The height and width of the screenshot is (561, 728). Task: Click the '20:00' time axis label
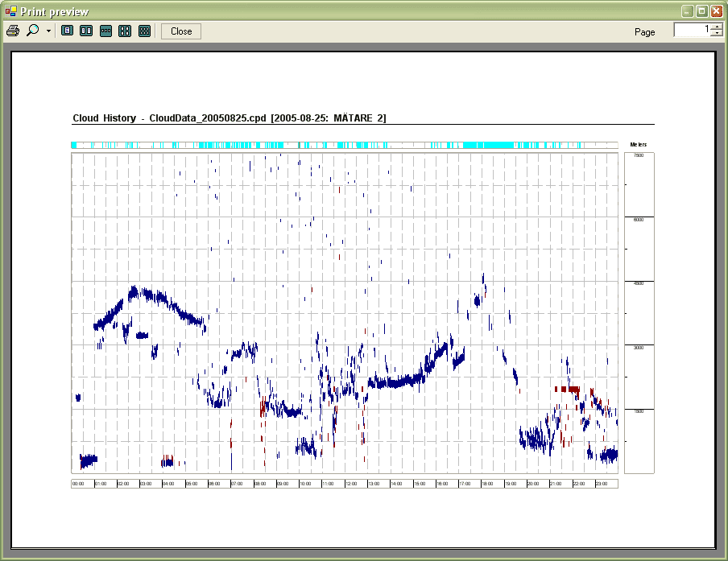pyautogui.click(x=533, y=484)
